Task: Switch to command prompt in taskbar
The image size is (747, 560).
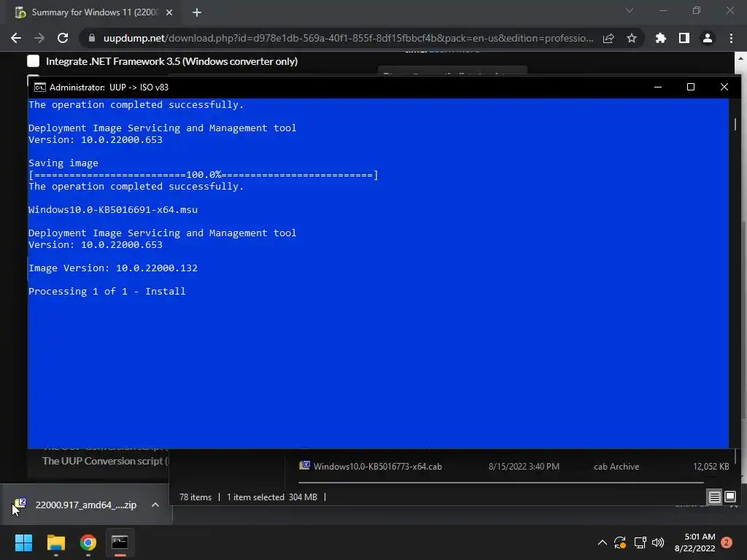Action: point(120,542)
